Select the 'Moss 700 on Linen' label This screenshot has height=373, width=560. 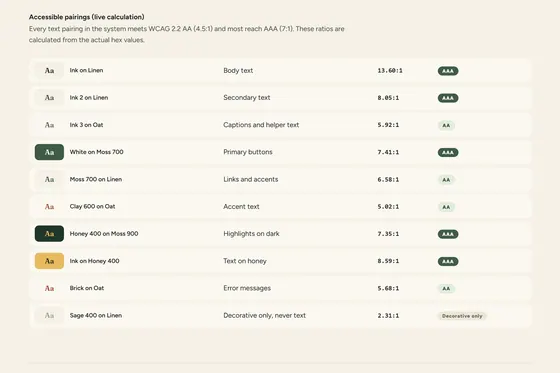(96, 179)
